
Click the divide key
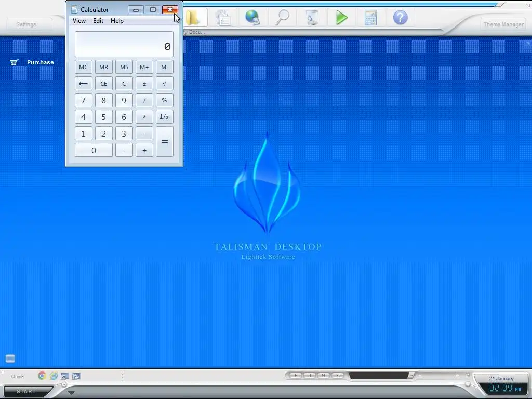pos(144,100)
